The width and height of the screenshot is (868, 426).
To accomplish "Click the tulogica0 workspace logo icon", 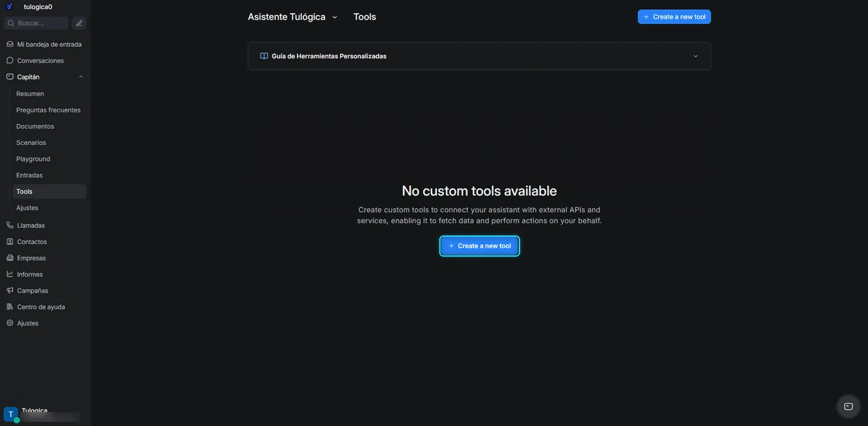I will pos(9,7).
